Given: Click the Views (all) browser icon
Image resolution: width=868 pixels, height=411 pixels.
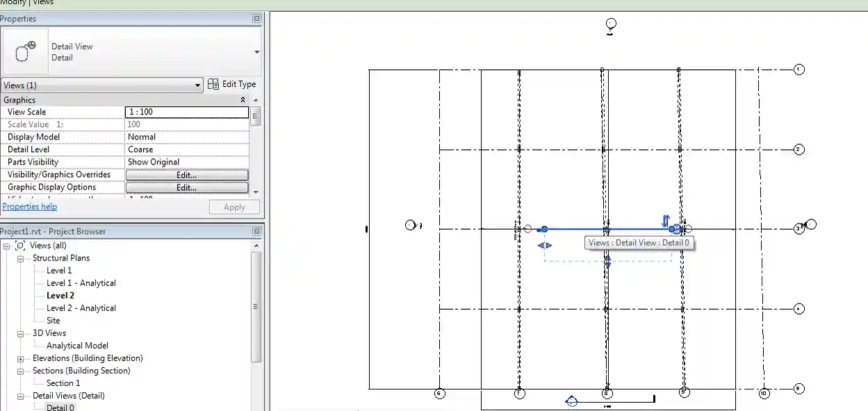Looking at the screenshot, I should tap(20, 246).
